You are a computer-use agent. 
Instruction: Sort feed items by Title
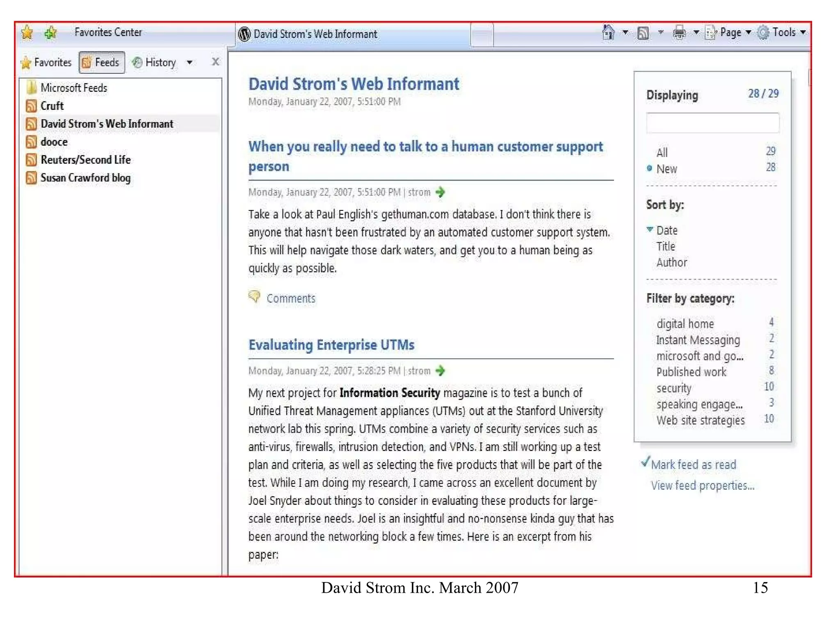tap(665, 246)
